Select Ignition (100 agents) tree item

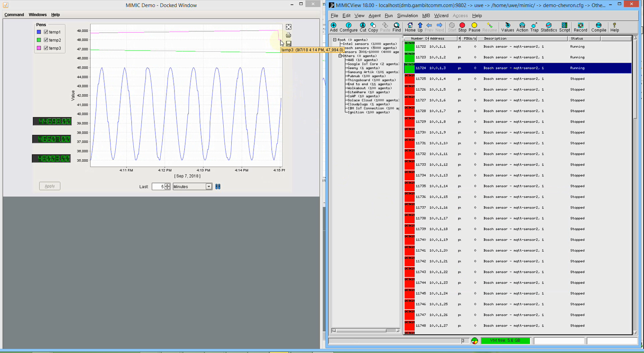coord(368,112)
